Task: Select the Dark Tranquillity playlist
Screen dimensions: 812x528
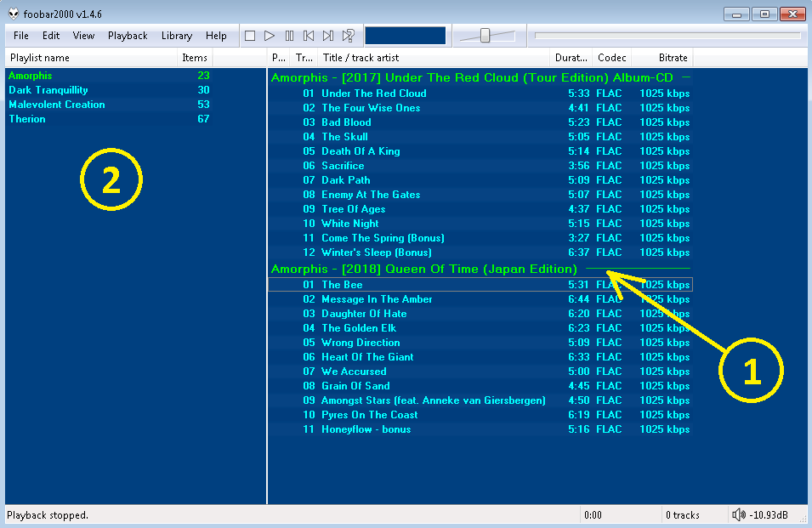Action: (48, 90)
